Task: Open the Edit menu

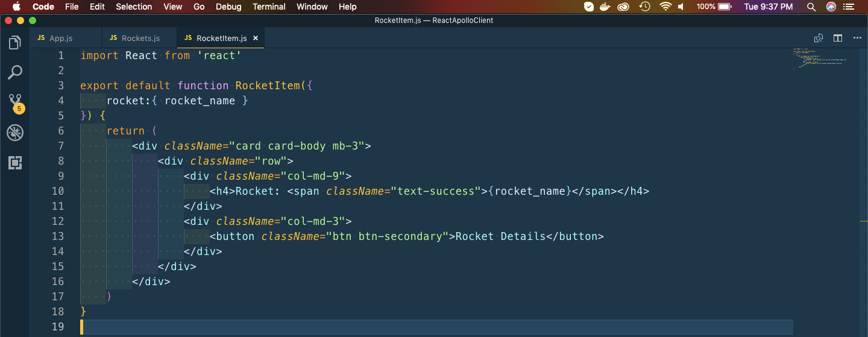Action: point(97,7)
